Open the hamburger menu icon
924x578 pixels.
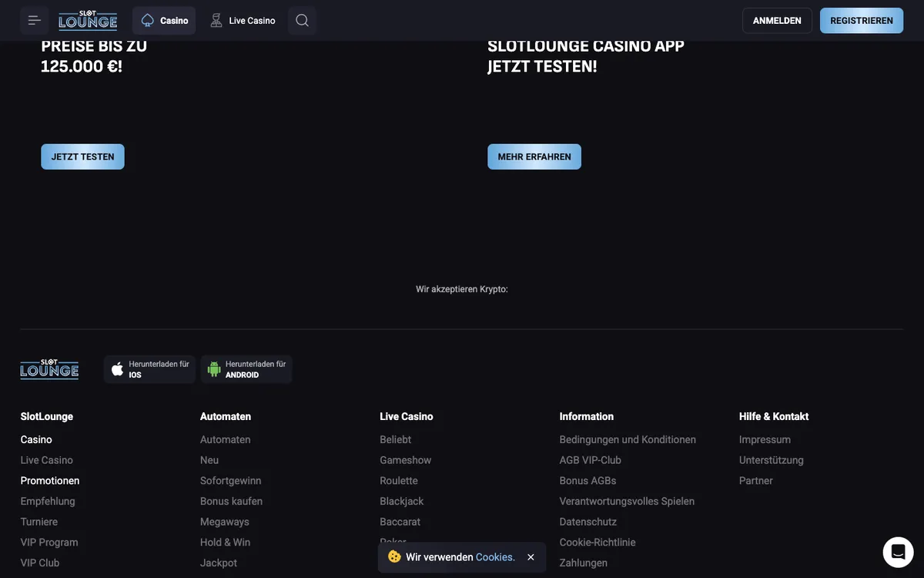(x=35, y=20)
